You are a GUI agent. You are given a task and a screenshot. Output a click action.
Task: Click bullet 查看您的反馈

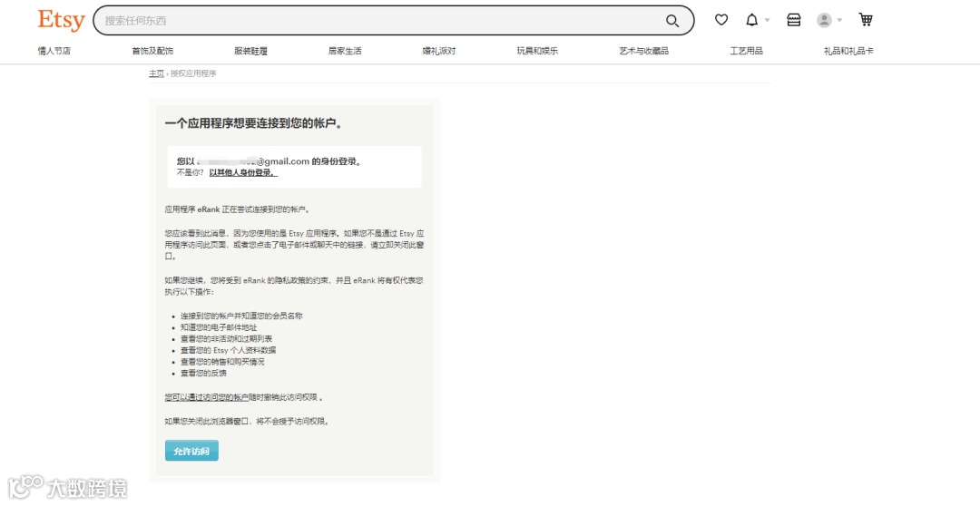tap(203, 373)
